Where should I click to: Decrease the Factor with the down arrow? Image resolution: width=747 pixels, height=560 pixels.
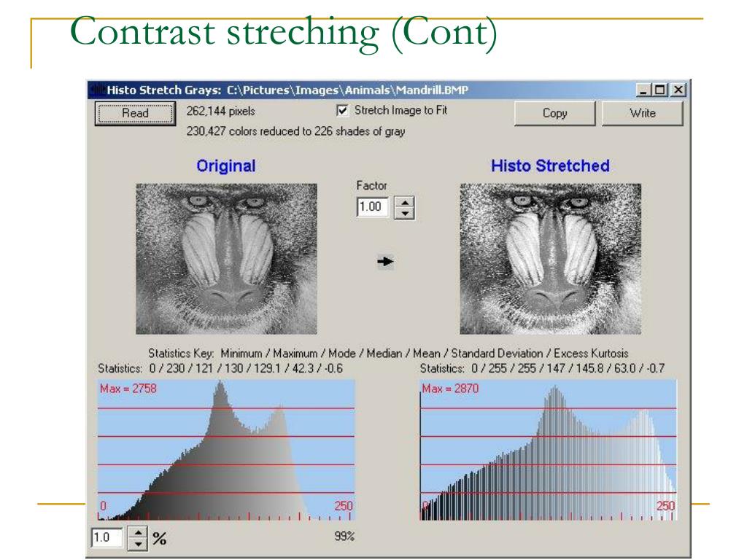click(404, 214)
